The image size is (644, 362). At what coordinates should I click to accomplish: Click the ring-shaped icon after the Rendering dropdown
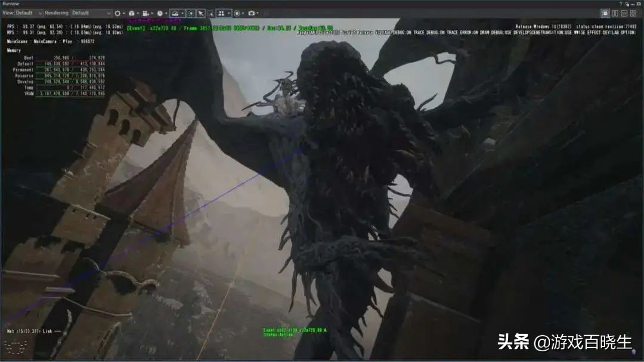(x=117, y=13)
